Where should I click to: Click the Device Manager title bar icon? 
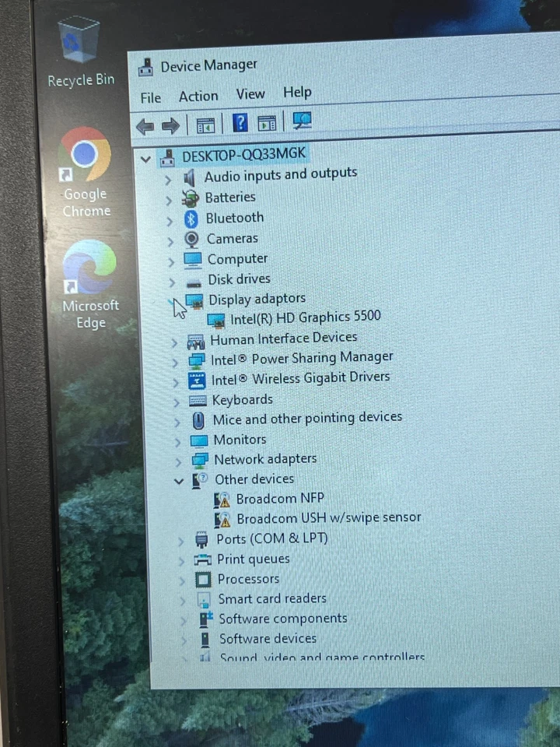[x=145, y=68]
